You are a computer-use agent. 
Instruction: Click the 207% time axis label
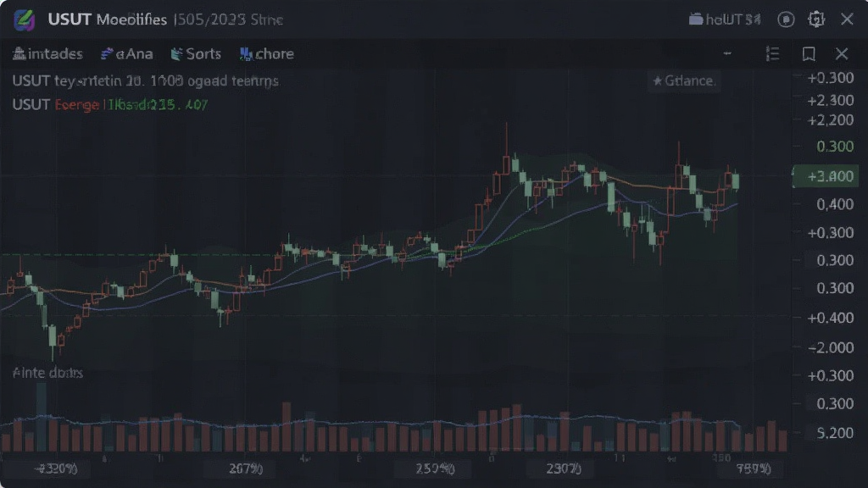pos(246,469)
